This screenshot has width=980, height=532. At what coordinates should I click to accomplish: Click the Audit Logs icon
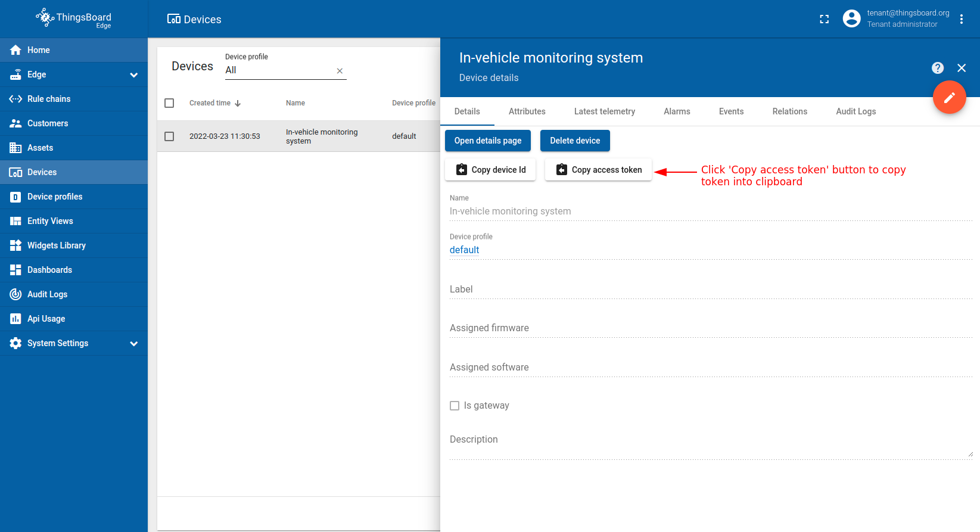(15, 294)
